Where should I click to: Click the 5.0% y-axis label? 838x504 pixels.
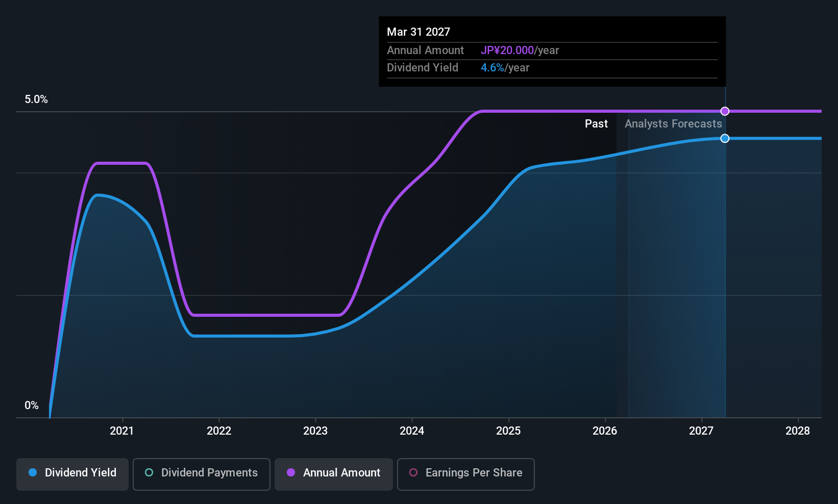point(36,99)
